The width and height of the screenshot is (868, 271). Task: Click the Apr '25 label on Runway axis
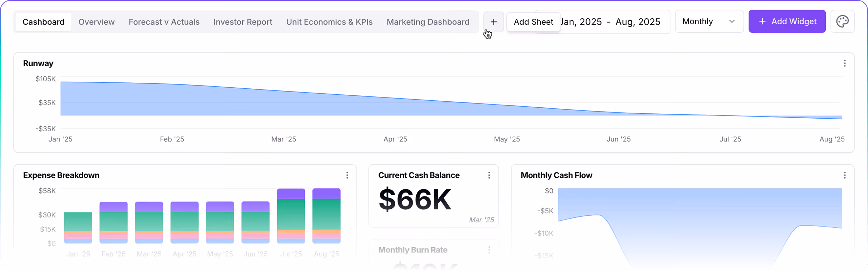(x=395, y=139)
